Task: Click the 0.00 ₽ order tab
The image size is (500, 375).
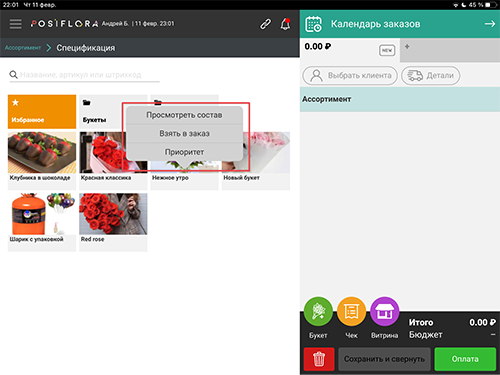Action: 350,50
